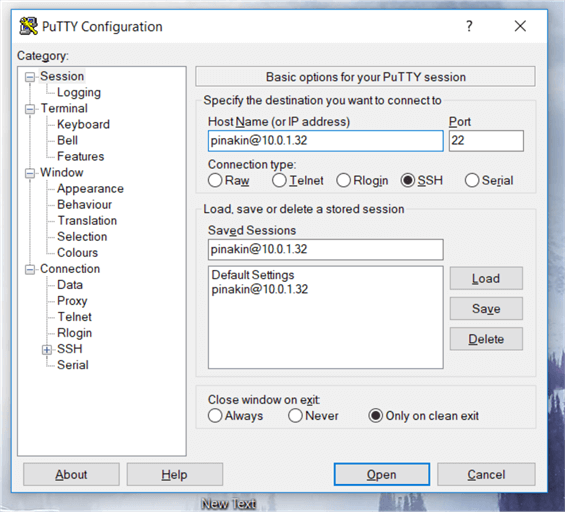Image resolution: width=565 pixels, height=512 pixels.
Task: Open the Selection category
Action: [x=82, y=236]
